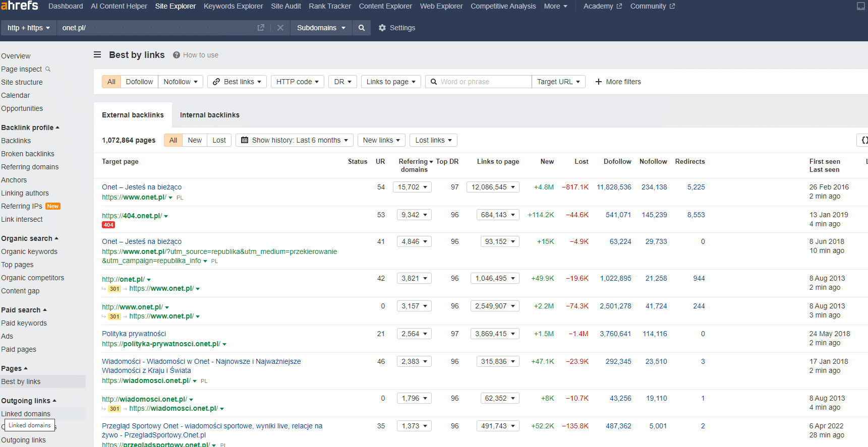
Task: Run search with magnifier button
Action: click(x=362, y=28)
